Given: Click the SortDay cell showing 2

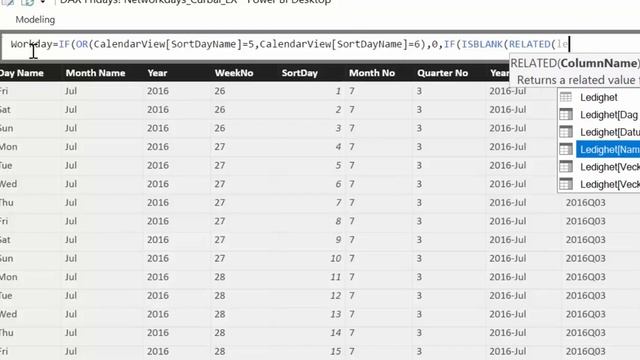Looking at the screenshot, I should pyautogui.click(x=338, y=110).
